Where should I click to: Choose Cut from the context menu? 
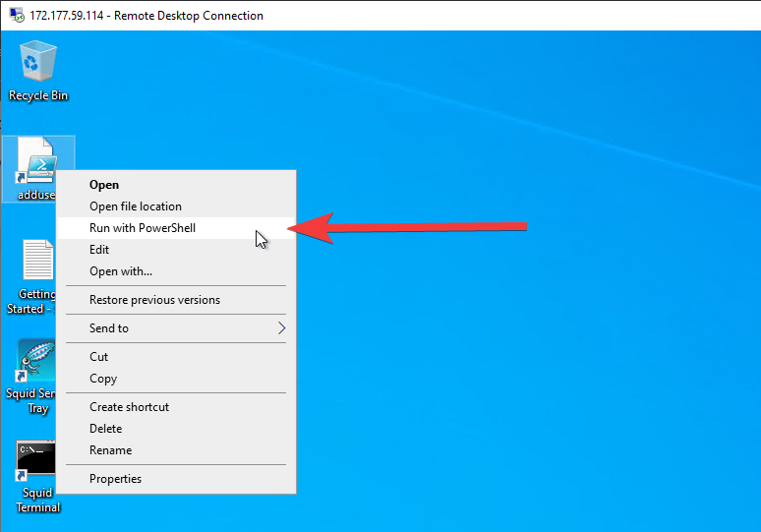[176, 357]
